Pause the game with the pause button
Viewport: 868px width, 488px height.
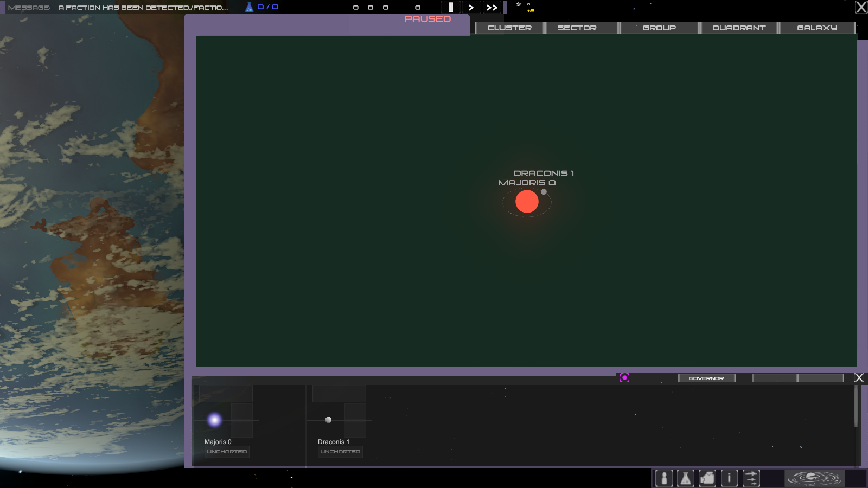(x=450, y=7)
